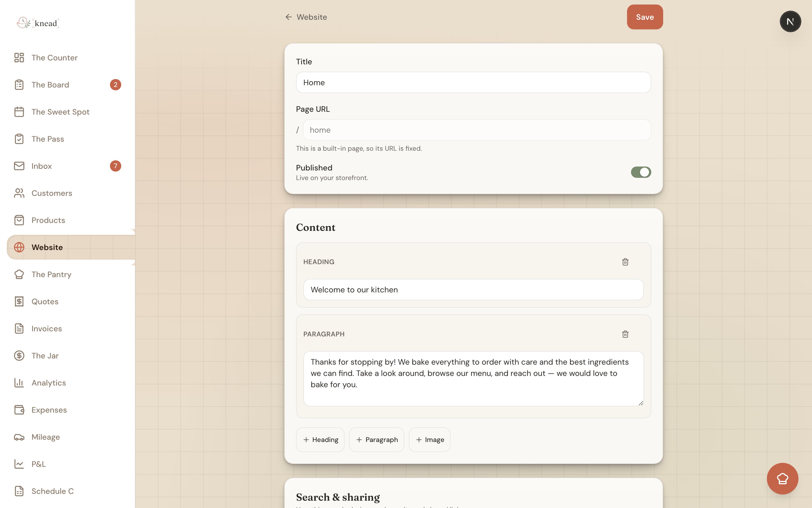Viewport: 812px width, 508px height.
Task: Click the Page URL home field
Action: 477,130
